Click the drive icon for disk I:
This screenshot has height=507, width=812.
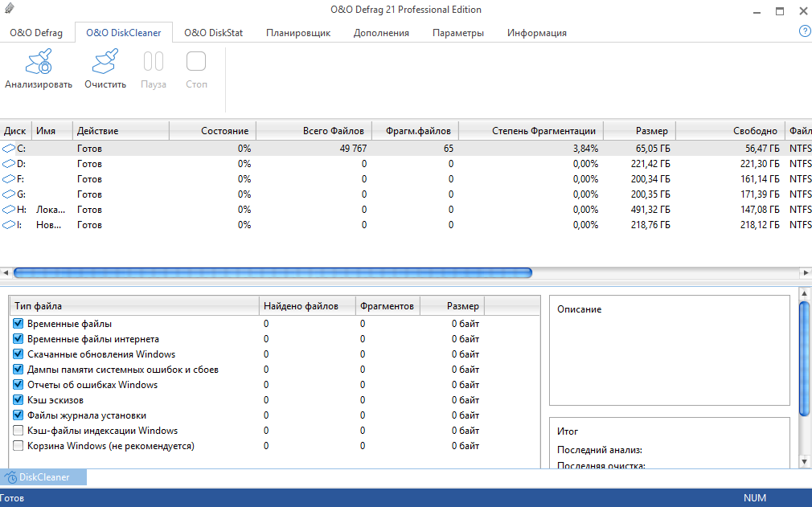pyautogui.click(x=9, y=224)
